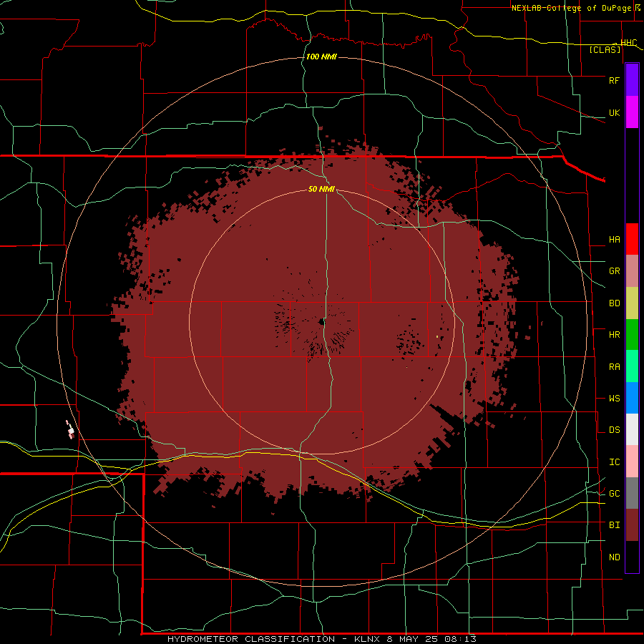
Task: Click the '100 NMI' range ring label
Action: click(x=321, y=57)
